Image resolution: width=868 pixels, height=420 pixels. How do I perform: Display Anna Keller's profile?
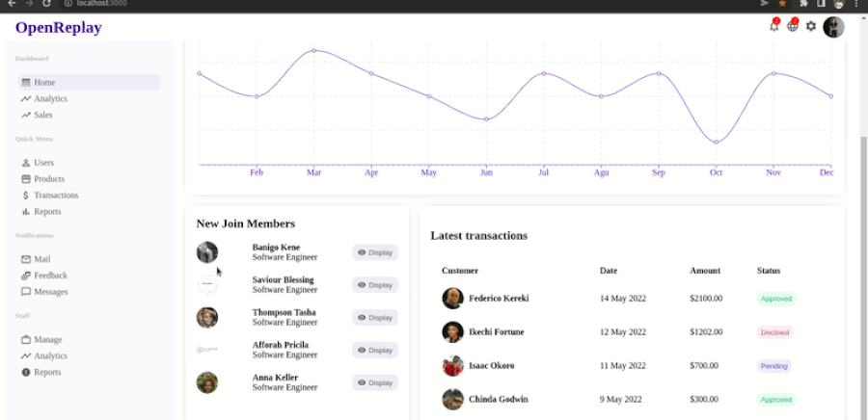click(x=375, y=383)
